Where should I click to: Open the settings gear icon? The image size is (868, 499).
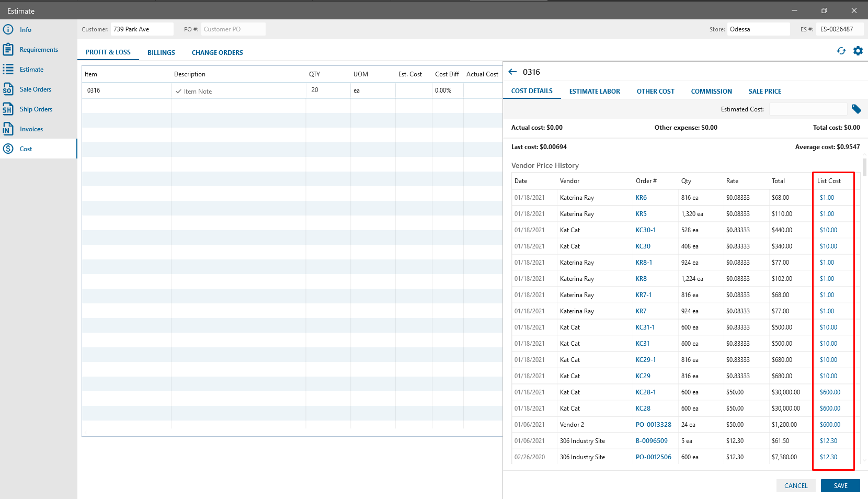pyautogui.click(x=858, y=51)
